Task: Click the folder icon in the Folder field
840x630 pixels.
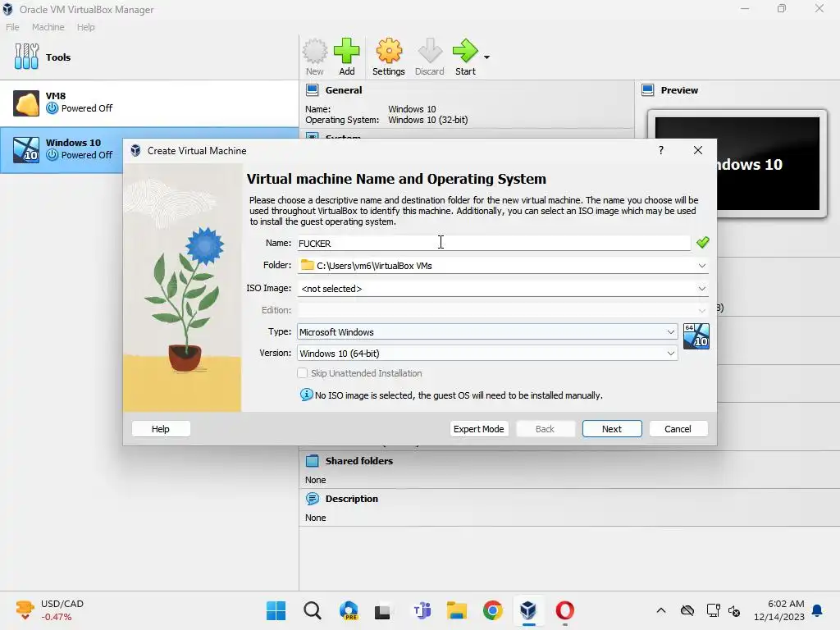Action: [x=307, y=265]
